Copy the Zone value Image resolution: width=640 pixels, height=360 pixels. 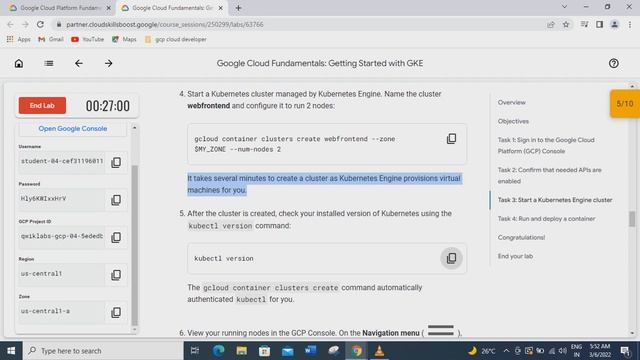pyautogui.click(x=116, y=312)
